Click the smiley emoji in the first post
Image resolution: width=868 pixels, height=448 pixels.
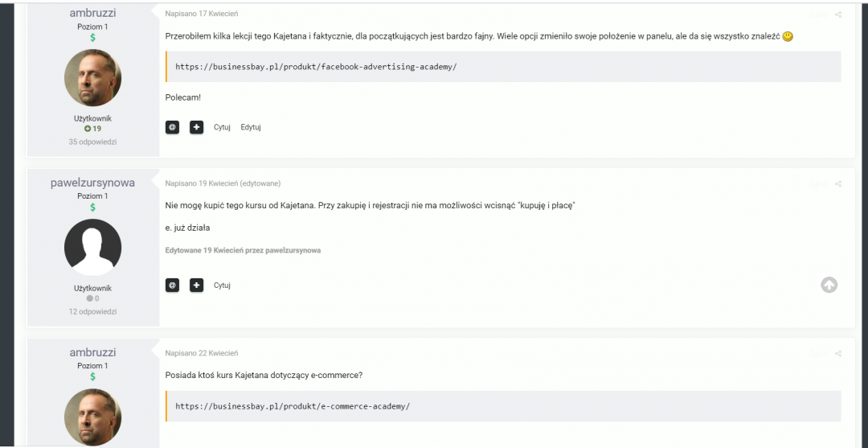point(788,37)
